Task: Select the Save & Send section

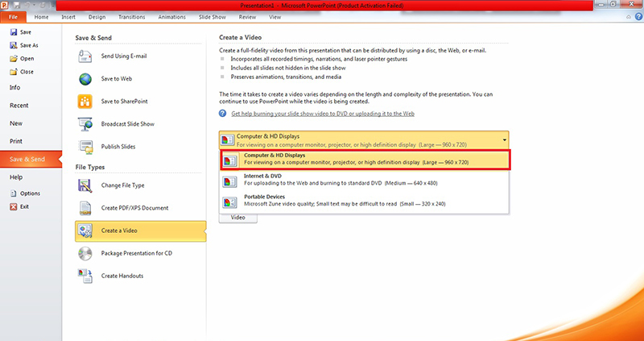Action: [x=31, y=159]
